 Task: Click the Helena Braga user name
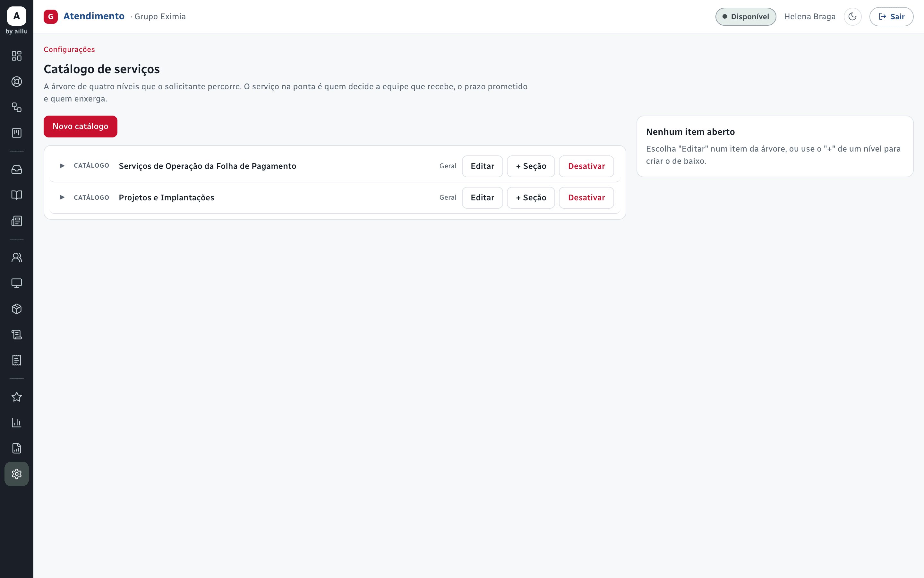(809, 16)
